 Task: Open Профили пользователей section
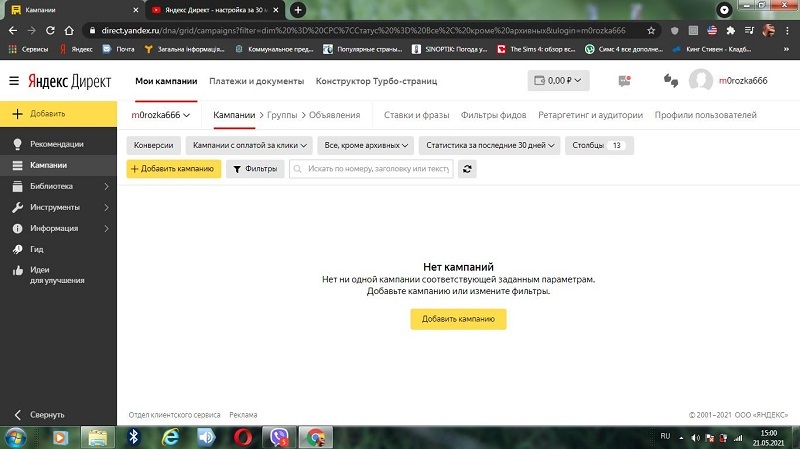[706, 115]
